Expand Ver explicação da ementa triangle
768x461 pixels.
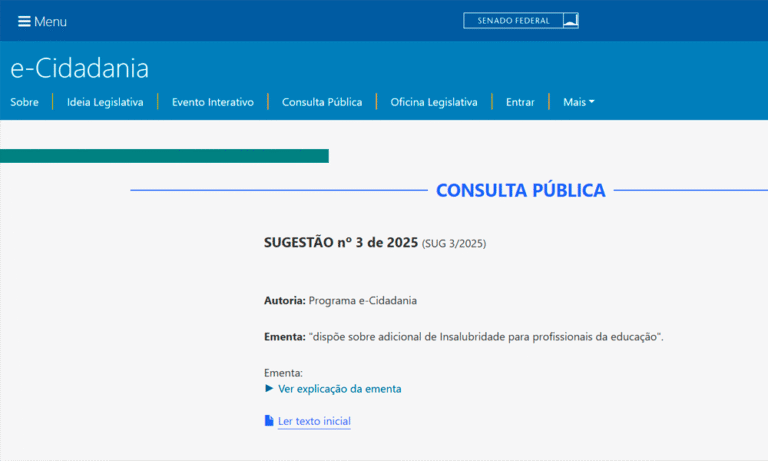[x=269, y=388]
